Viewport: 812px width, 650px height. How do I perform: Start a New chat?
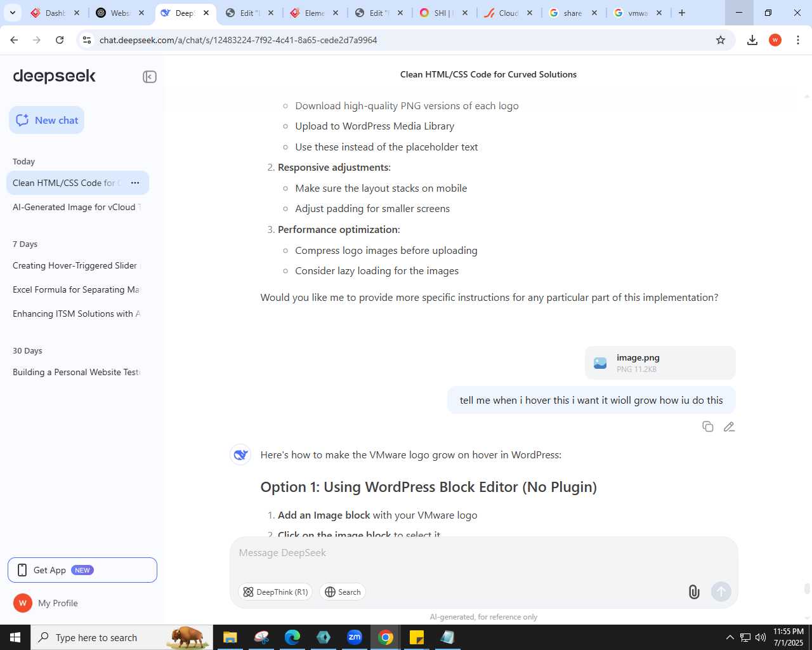click(x=46, y=120)
